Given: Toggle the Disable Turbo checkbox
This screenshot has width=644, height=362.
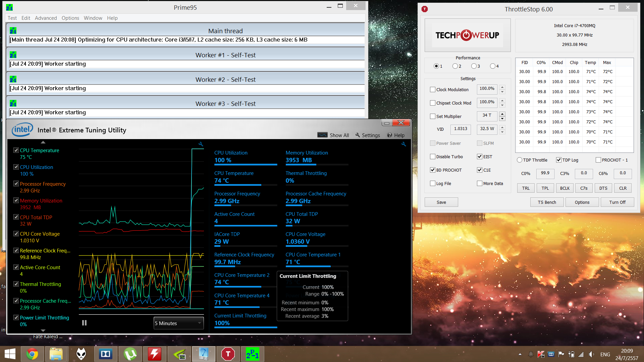Looking at the screenshot, I should point(433,157).
